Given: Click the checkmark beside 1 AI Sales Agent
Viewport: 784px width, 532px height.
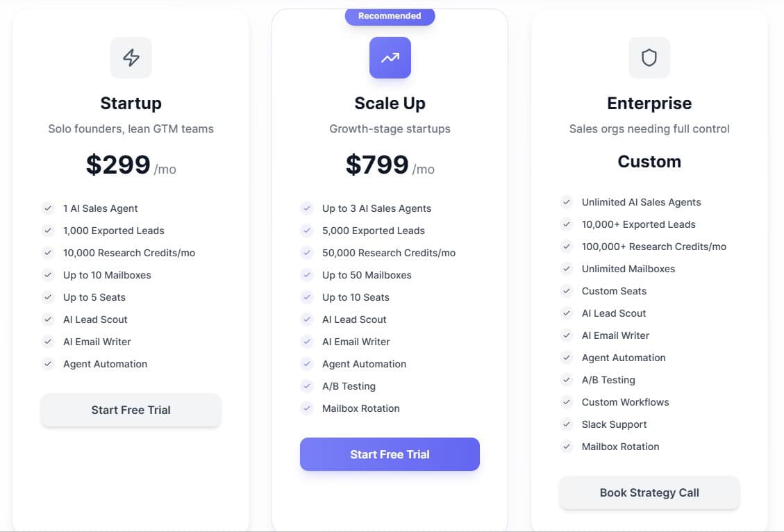Looking at the screenshot, I should (48, 208).
